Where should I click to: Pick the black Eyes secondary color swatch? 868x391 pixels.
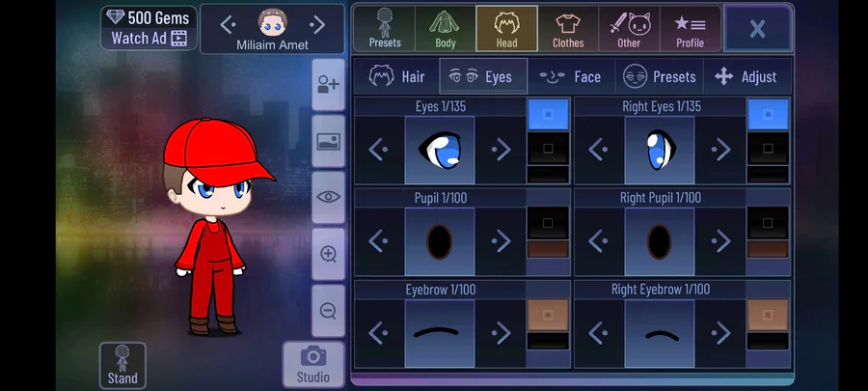click(548, 148)
